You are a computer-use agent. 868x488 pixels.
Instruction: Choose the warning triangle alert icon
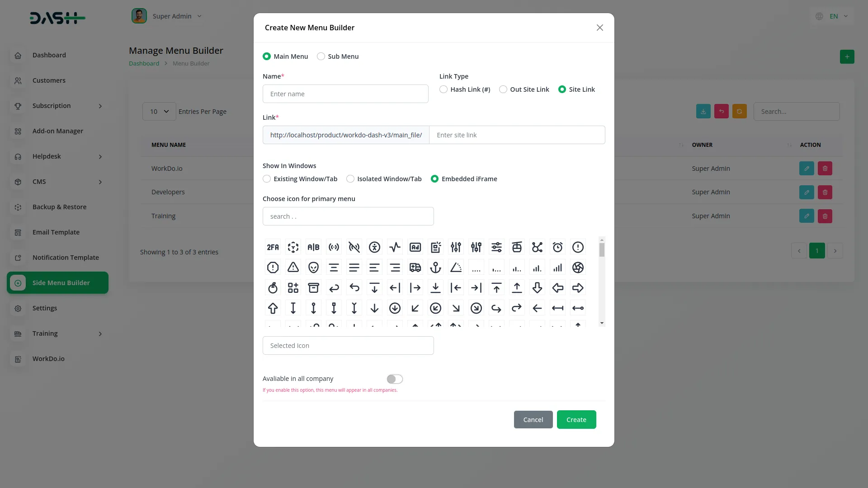pos(293,267)
